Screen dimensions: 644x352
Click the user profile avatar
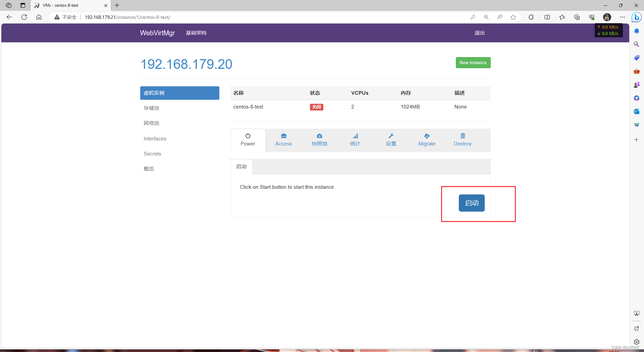(x=607, y=17)
